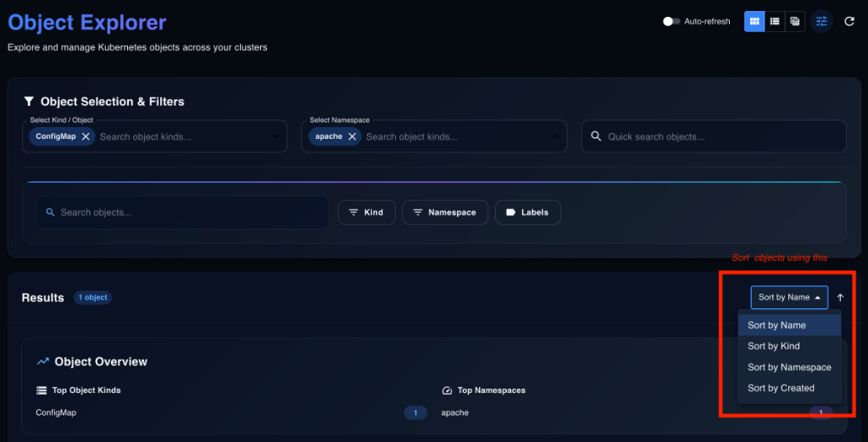The width and height of the screenshot is (868, 442).
Task: Collapse the Sort by Name dropdown
Action: coord(788,297)
